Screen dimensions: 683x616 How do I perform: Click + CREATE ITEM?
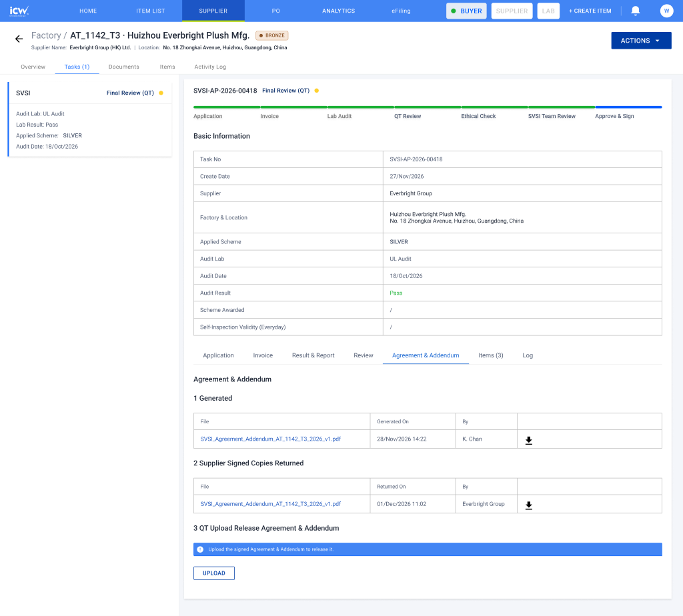590,11
